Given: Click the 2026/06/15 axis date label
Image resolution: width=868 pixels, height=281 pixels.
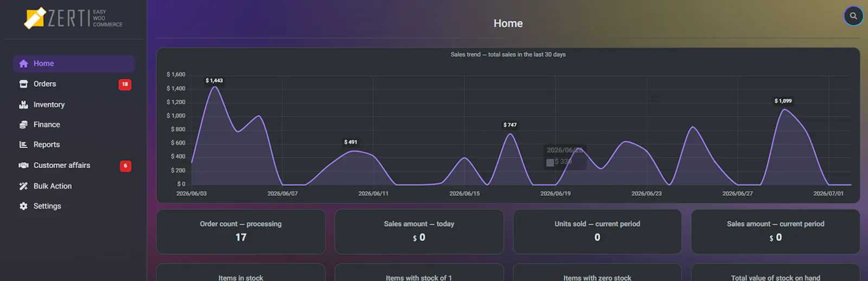Looking at the screenshot, I should coord(464,194).
